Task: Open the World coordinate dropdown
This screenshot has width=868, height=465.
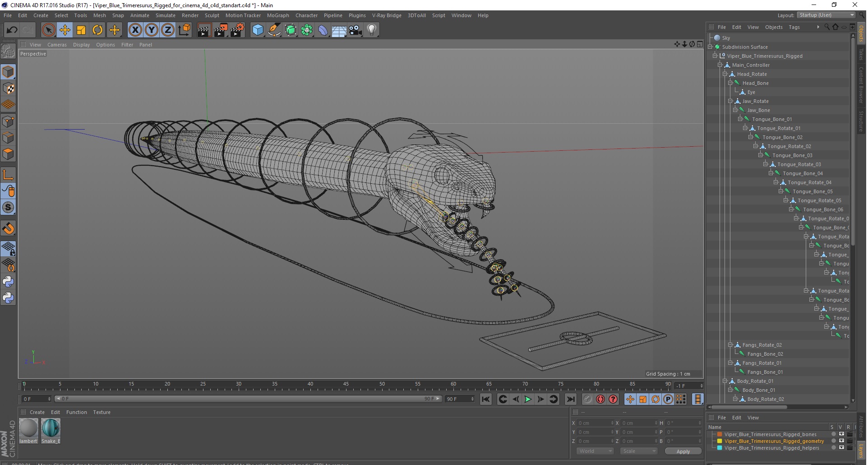Action: [595, 451]
